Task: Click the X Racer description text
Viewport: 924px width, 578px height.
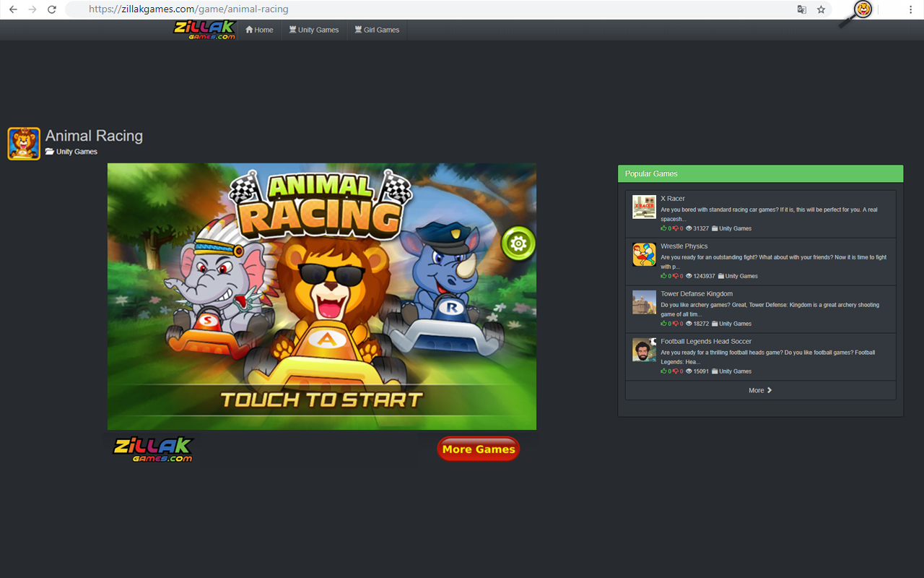Action: click(769, 215)
